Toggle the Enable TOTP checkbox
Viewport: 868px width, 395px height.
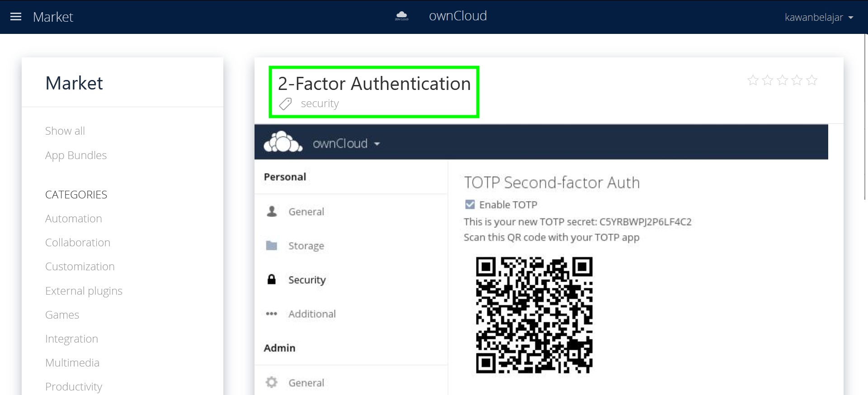tap(470, 205)
